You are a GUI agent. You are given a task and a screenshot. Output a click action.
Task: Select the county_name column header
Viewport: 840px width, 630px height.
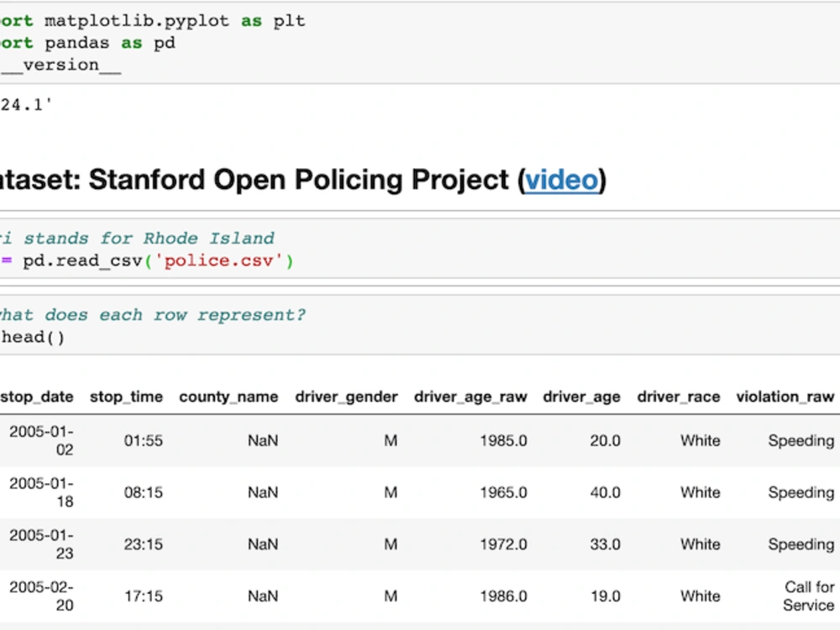pos(228,397)
